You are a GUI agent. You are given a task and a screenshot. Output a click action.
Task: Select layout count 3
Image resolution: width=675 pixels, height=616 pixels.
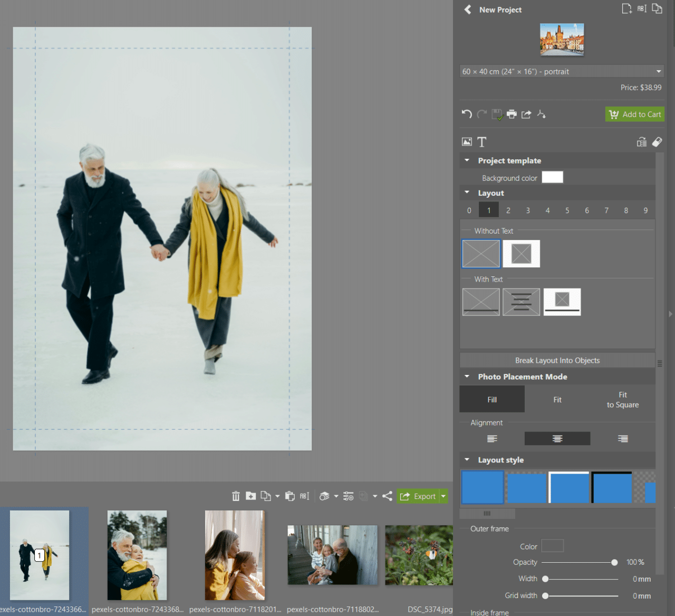pyautogui.click(x=528, y=210)
